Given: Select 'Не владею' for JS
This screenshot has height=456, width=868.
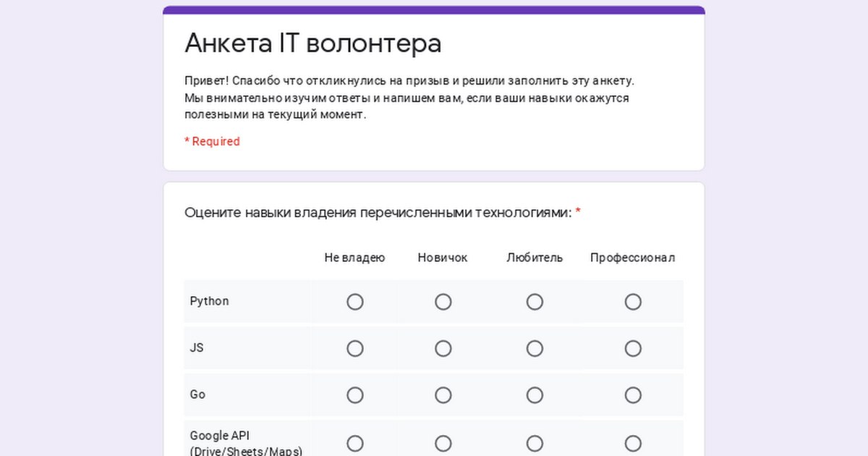Looking at the screenshot, I should (x=355, y=349).
